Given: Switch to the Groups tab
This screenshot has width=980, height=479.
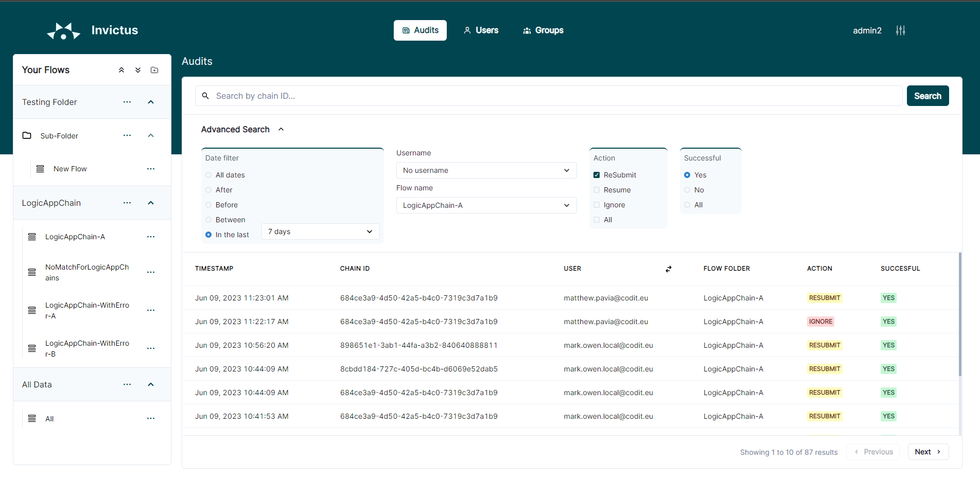Looking at the screenshot, I should (x=543, y=30).
